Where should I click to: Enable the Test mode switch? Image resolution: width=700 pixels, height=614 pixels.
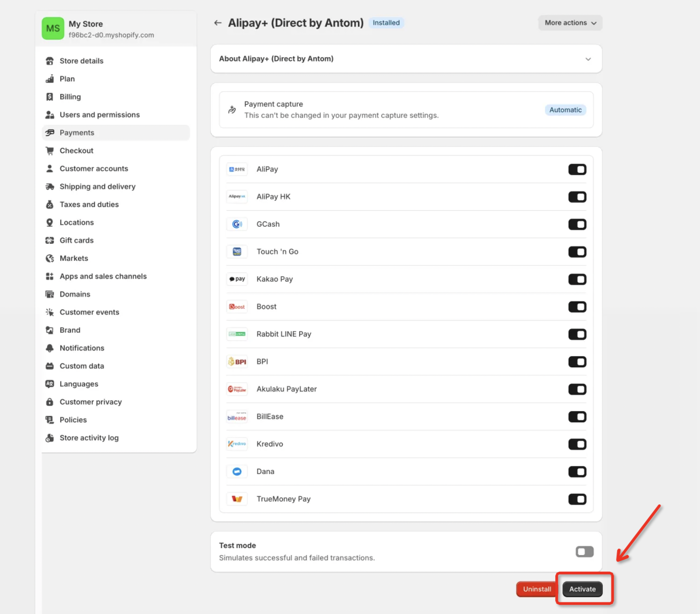tap(584, 551)
